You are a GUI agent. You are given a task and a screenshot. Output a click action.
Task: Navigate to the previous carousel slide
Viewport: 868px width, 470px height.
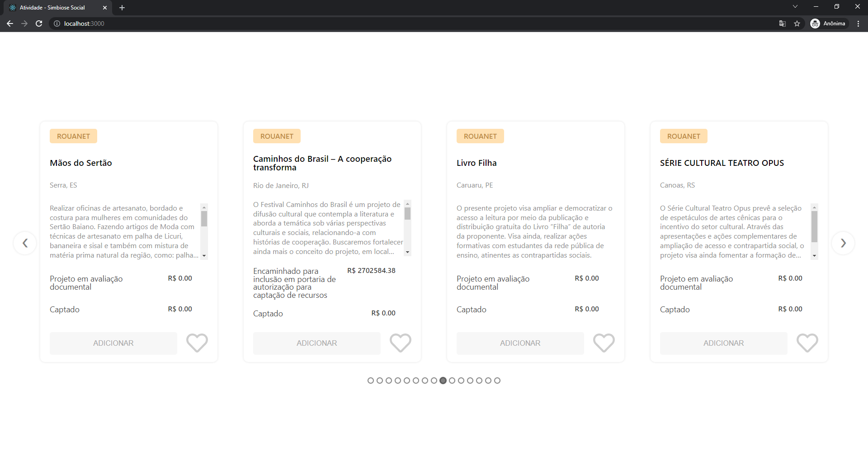[25, 243]
